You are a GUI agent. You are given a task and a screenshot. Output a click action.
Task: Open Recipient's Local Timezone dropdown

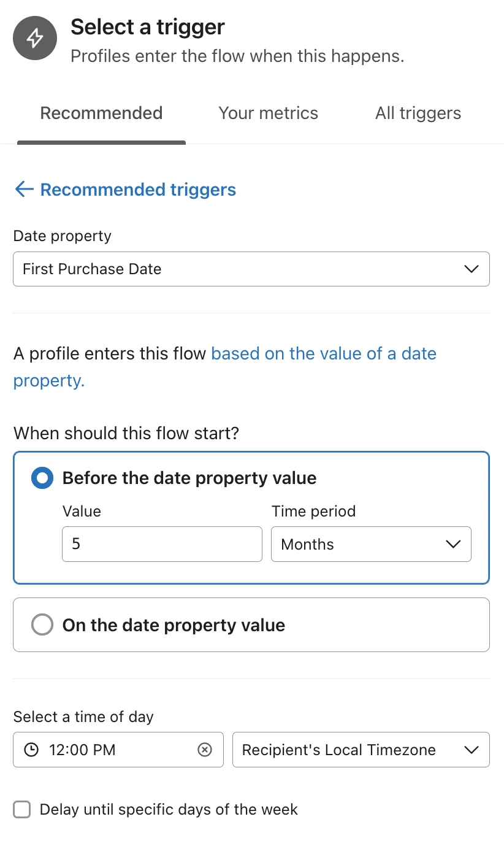(x=361, y=750)
